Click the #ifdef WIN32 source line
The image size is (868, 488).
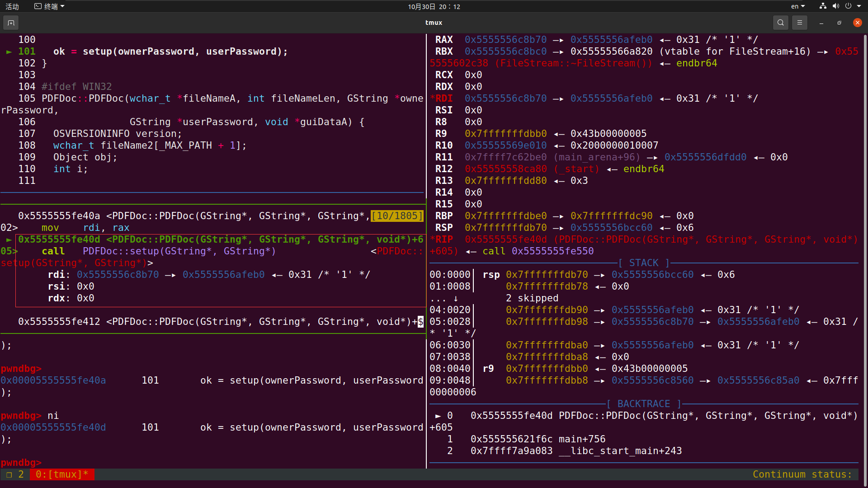77,87
